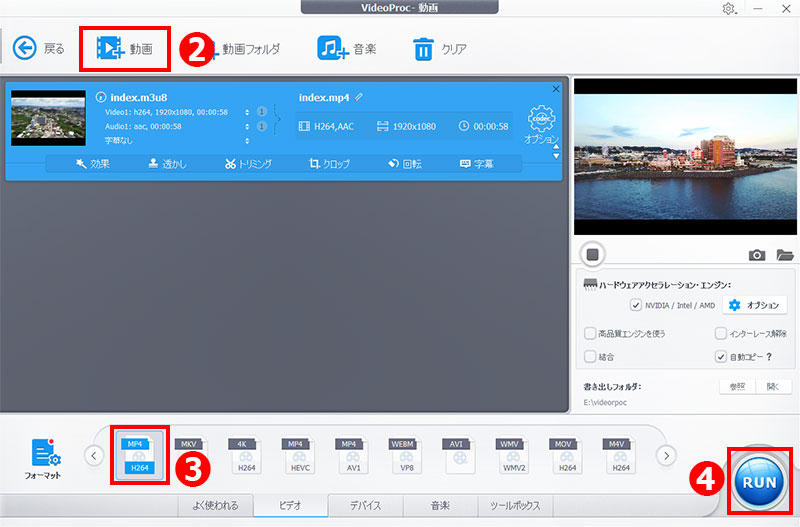The width and height of the screenshot is (800, 527).
Task: Start conversion with RUN button
Action: (759, 481)
